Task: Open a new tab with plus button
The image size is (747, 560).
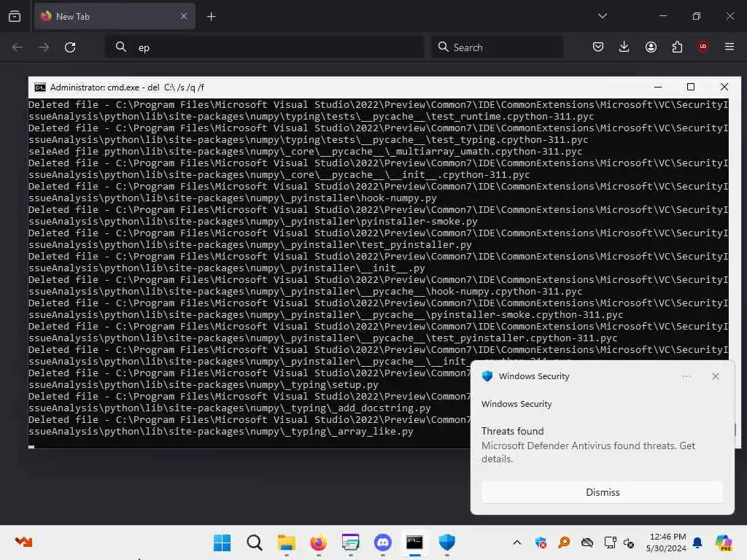Action: tap(211, 17)
